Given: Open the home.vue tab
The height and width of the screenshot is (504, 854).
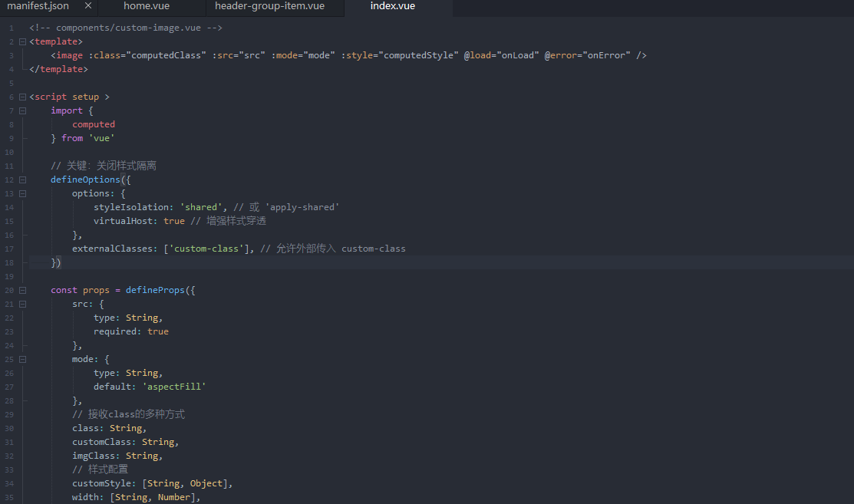Looking at the screenshot, I should pos(147,6).
